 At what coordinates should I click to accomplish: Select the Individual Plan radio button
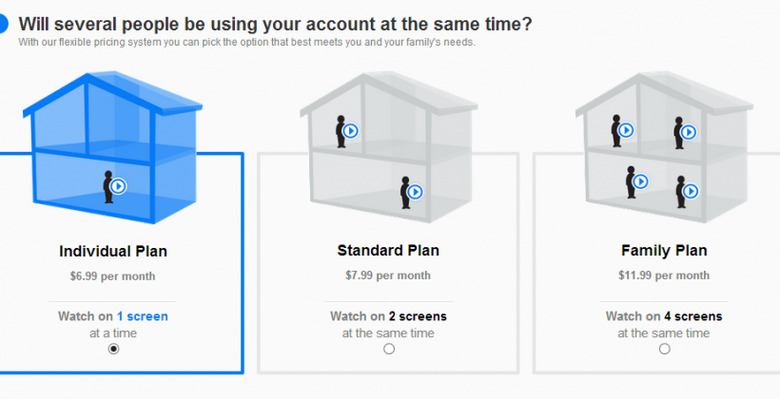[x=113, y=349]
